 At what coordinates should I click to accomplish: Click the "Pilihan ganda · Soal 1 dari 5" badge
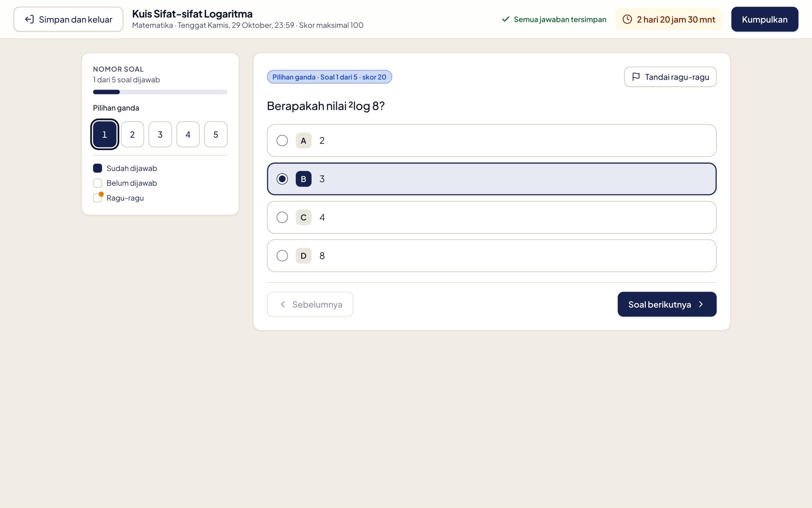329,77
